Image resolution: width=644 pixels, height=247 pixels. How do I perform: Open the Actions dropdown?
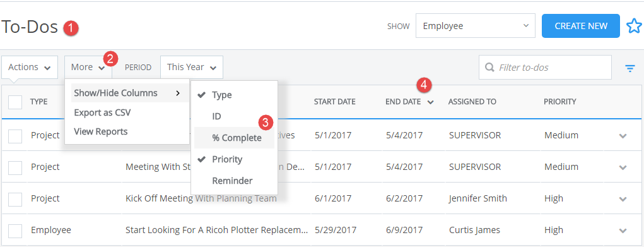pyautogui.click(x=30, y=67)
